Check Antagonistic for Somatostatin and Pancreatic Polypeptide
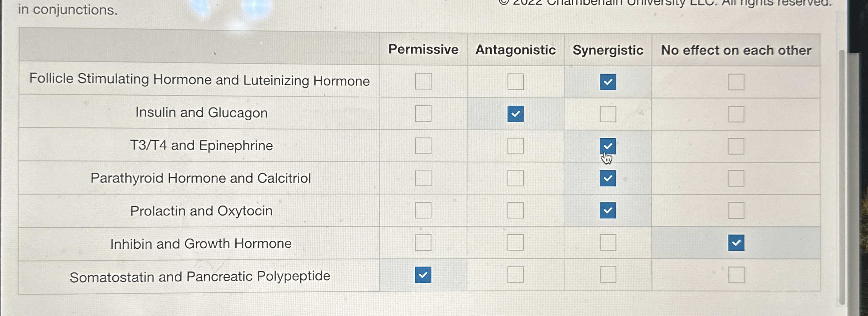Screen dimensions: 868x316 click(516, 275)
